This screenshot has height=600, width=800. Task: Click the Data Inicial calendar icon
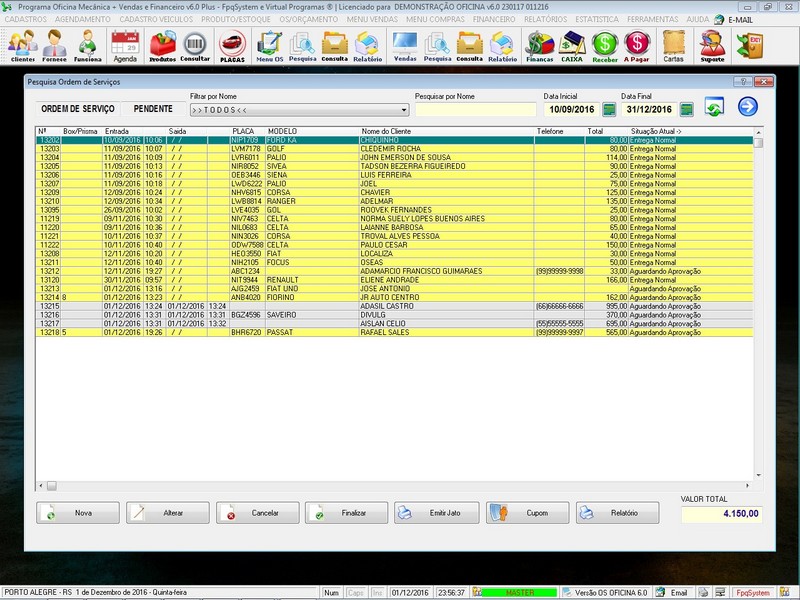609,109
